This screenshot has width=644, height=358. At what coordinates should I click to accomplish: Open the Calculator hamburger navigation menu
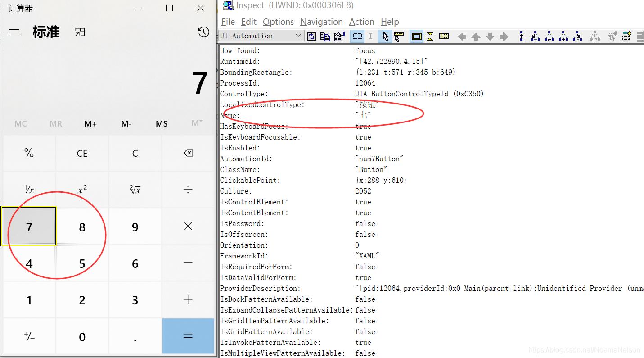[14, 32]
